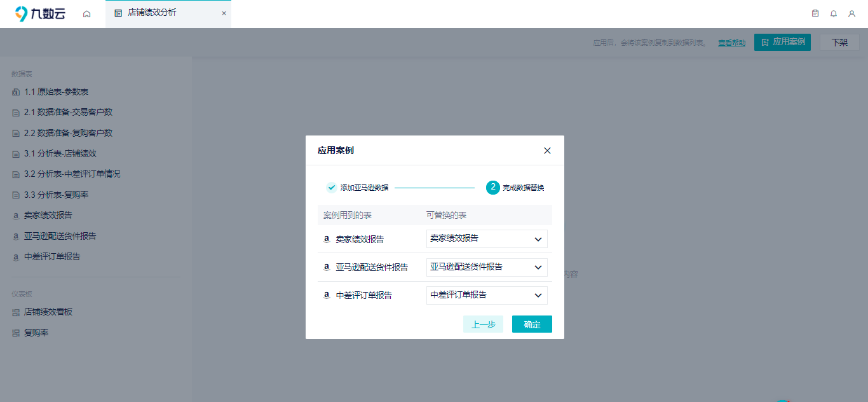Confirm with the 确定 button
Viewport: 868px width, 402px height.
pyautogui.click(x=532, y=324)
